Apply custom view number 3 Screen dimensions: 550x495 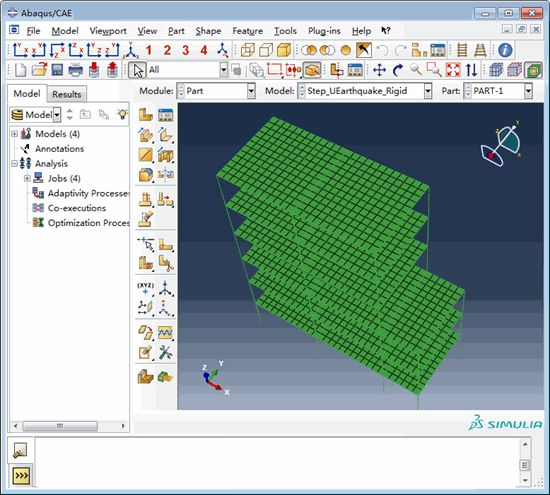pos(186,50)
